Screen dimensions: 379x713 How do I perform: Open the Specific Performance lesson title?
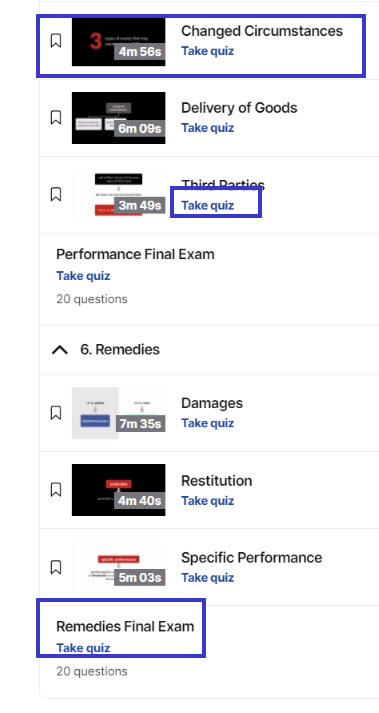252,557
